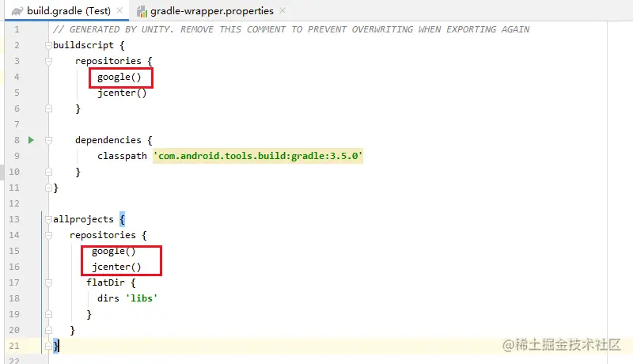Close the build.gradle (Test) tab
This screenshot has width=633, height=364.
(119, 10)
